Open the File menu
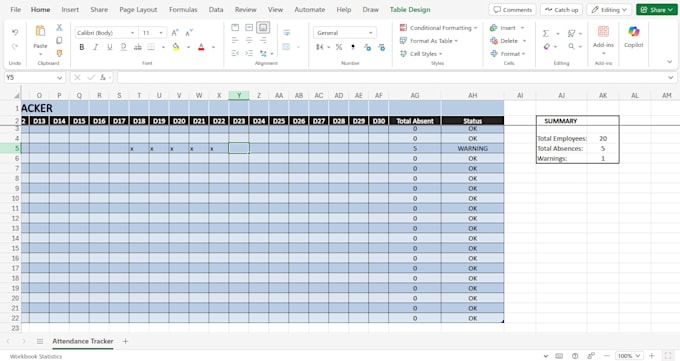Image resolution: width=680 pixels, height=361 pixels. pos(15,10)
